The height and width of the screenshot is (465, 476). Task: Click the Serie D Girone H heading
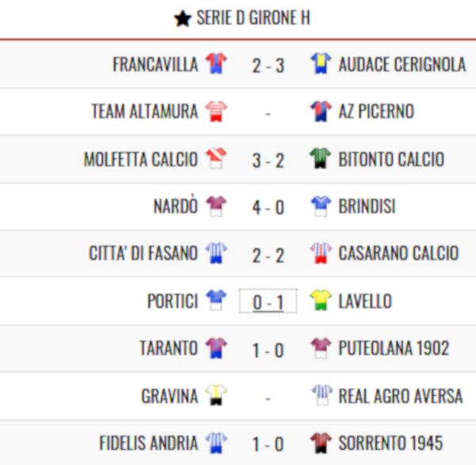(254, 17)
